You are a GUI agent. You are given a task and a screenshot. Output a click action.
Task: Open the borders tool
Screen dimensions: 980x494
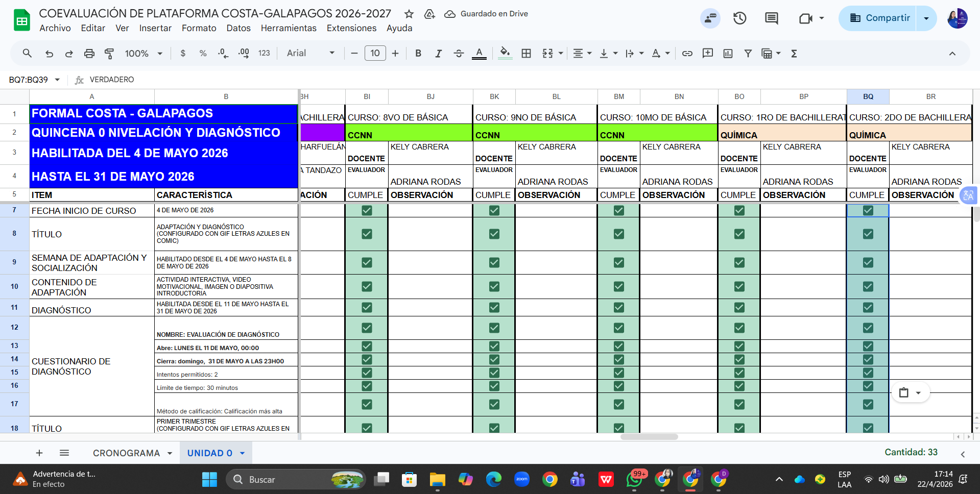[526, 54]
